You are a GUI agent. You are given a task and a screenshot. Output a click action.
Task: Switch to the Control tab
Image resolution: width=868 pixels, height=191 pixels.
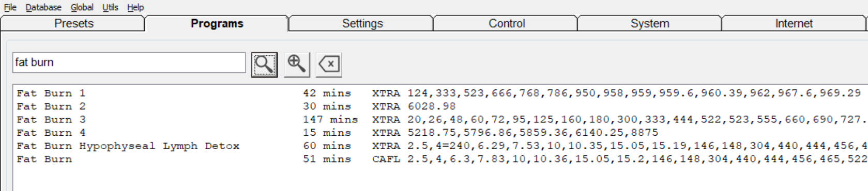coord(506,24)
